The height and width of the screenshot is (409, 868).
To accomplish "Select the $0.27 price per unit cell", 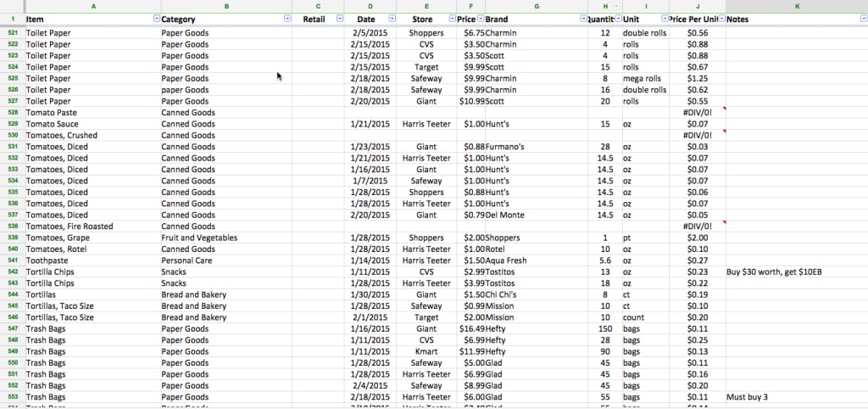I will tap(698, 261).
